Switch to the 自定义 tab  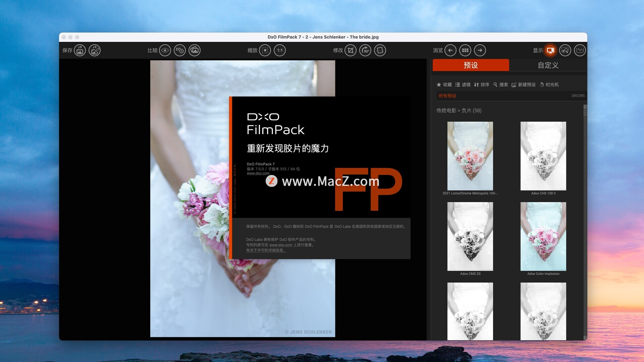[548, 65]
